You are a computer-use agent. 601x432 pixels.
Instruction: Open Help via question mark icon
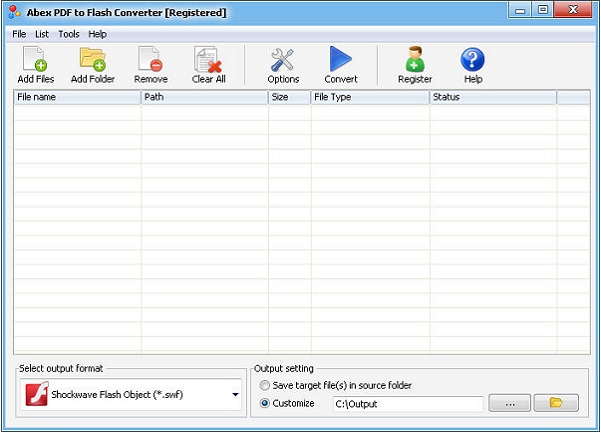[472, 62]
